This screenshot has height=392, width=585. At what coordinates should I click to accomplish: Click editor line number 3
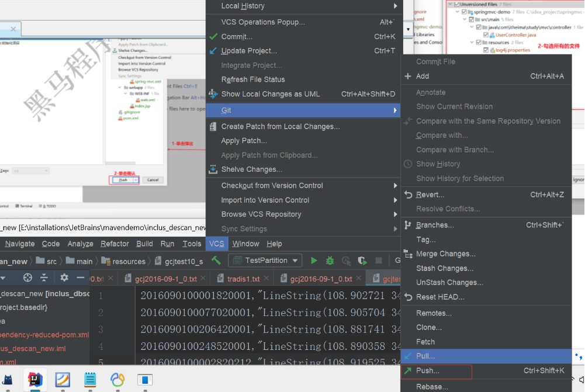[x=101, y=329]
